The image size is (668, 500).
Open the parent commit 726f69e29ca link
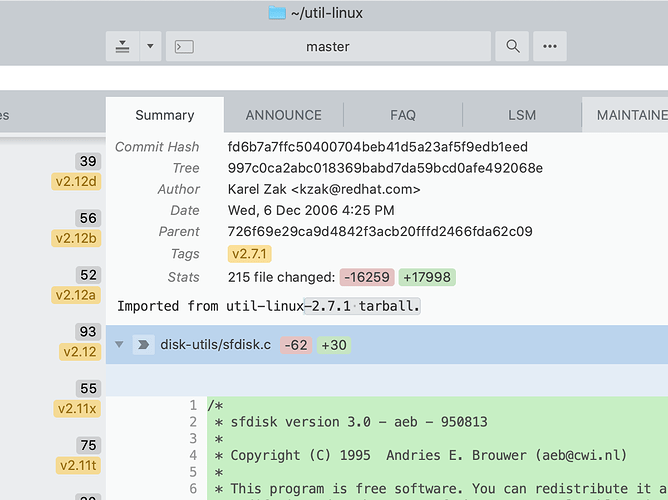[x=380, y=231]
